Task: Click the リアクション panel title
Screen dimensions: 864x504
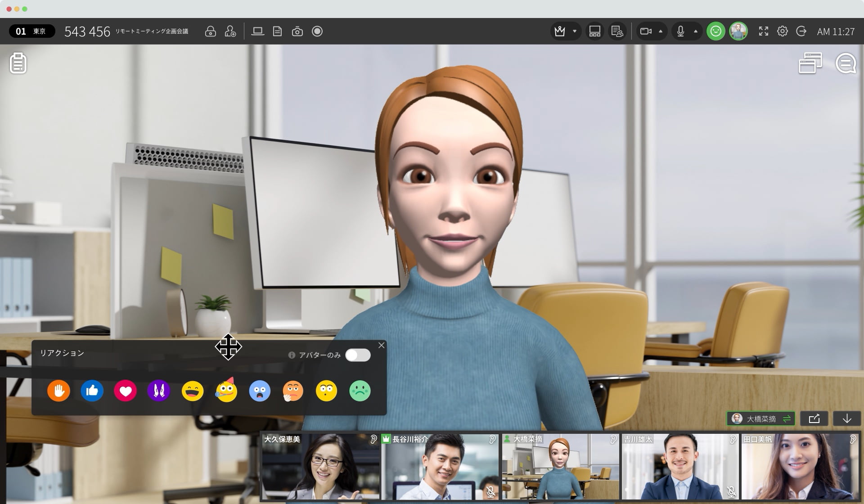Action: coord(62,353)
